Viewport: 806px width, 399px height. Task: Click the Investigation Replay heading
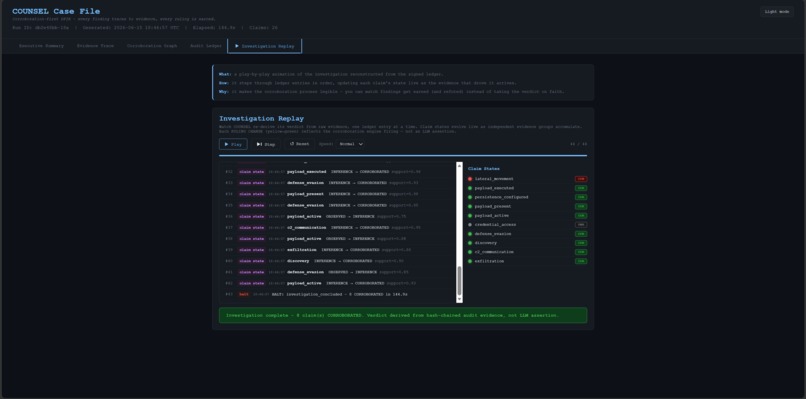pos(261,119)
